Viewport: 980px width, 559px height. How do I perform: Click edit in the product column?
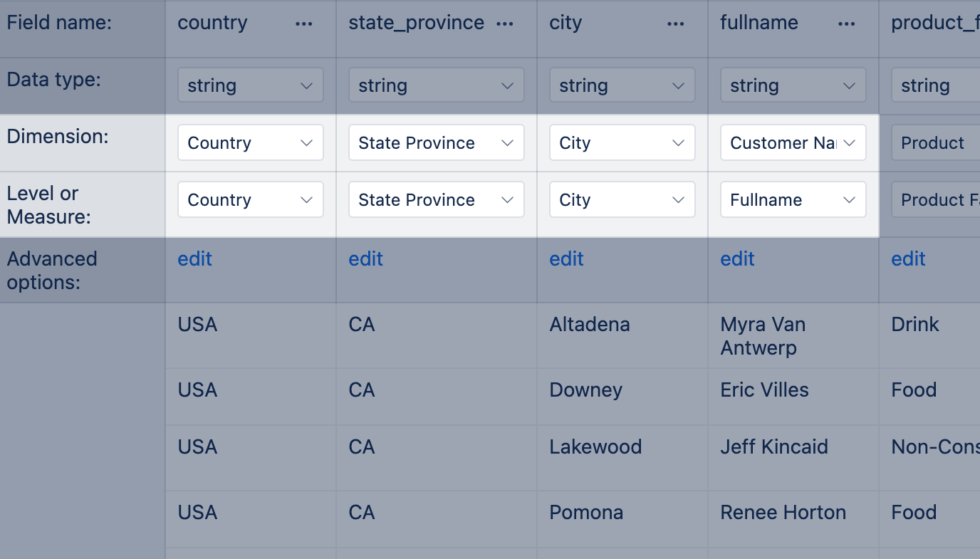(908, 258)
